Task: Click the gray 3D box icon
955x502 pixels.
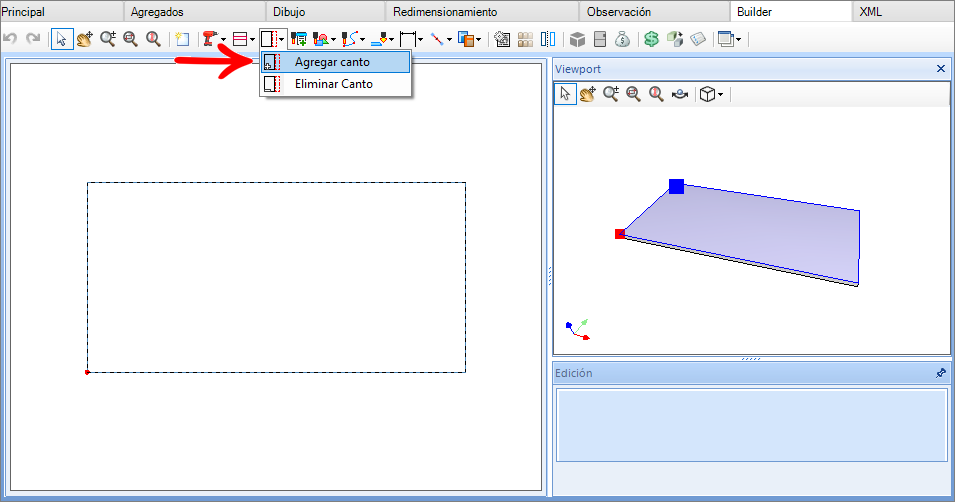Action: (577, 40)
